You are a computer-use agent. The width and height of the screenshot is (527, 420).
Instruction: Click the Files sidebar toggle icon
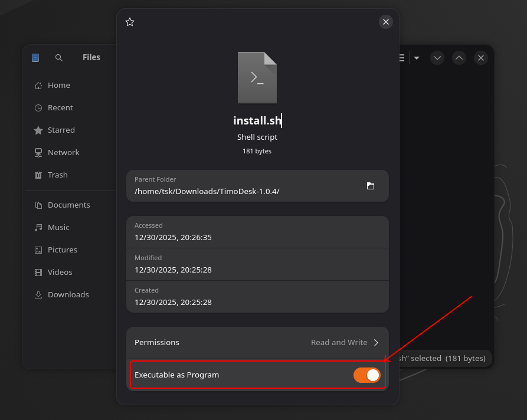pyautogui.click(x=35, y=58)
